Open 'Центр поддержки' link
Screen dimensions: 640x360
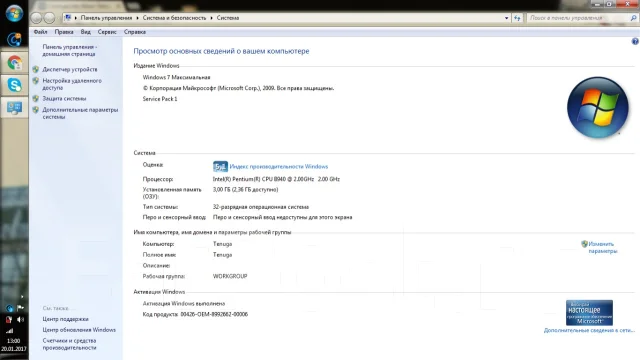tap(65, 319)
